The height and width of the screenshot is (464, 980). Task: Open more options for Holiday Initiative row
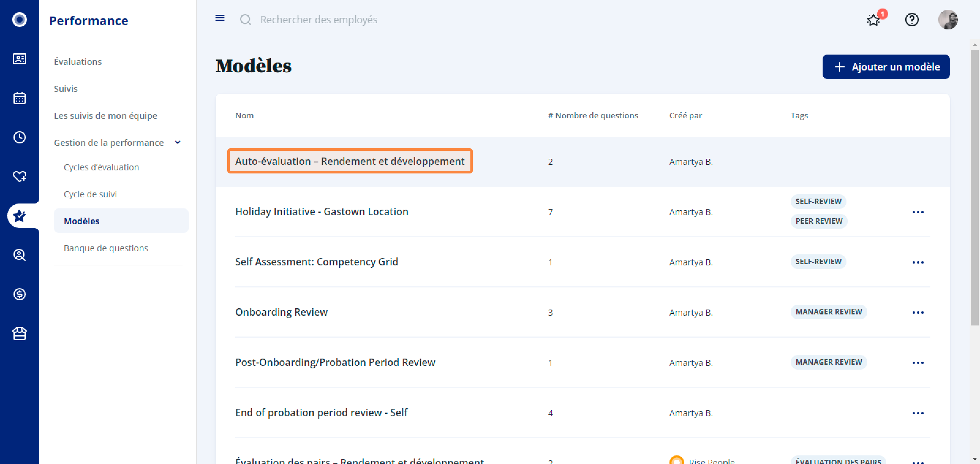tap(918, 212)
